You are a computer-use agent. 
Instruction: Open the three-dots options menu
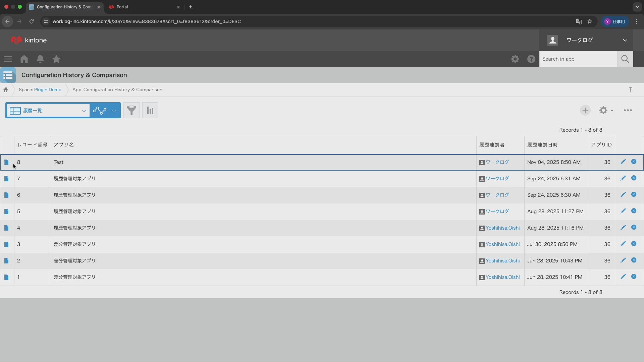pos(628,110)
